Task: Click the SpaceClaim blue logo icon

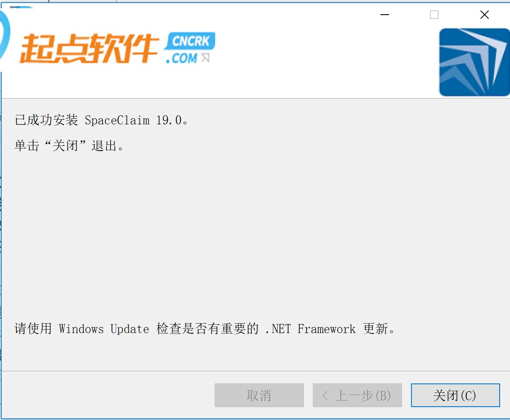Action: coord(474,62)
